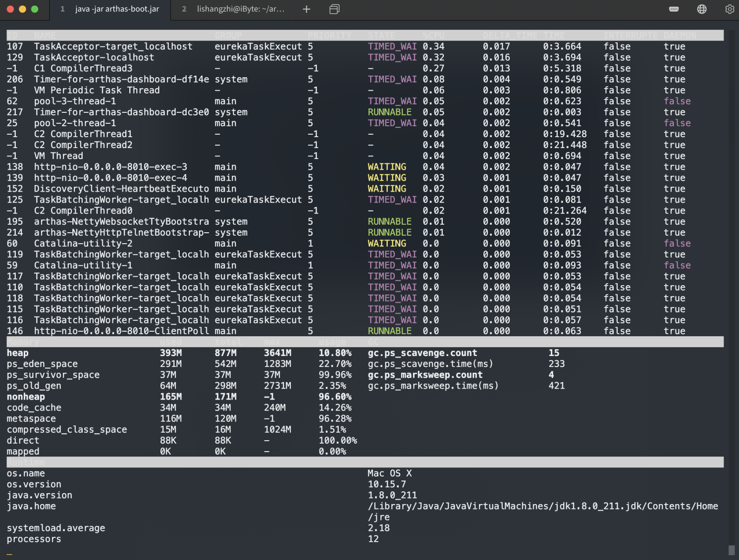
Task: Click the 99.96% survivor space usage value
Action: tap(335, 375)
